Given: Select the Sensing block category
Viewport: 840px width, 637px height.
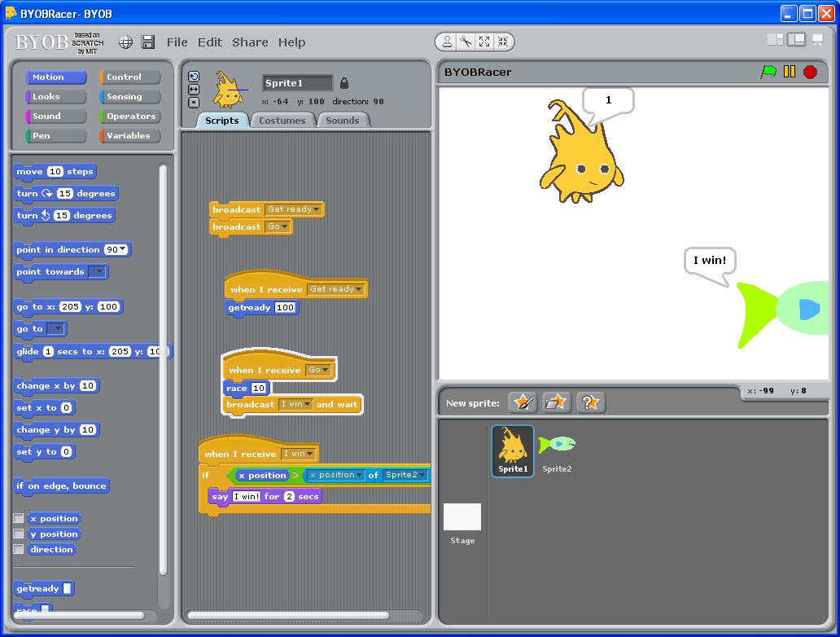Looking at the screenshot, I should tap(129, 96).
